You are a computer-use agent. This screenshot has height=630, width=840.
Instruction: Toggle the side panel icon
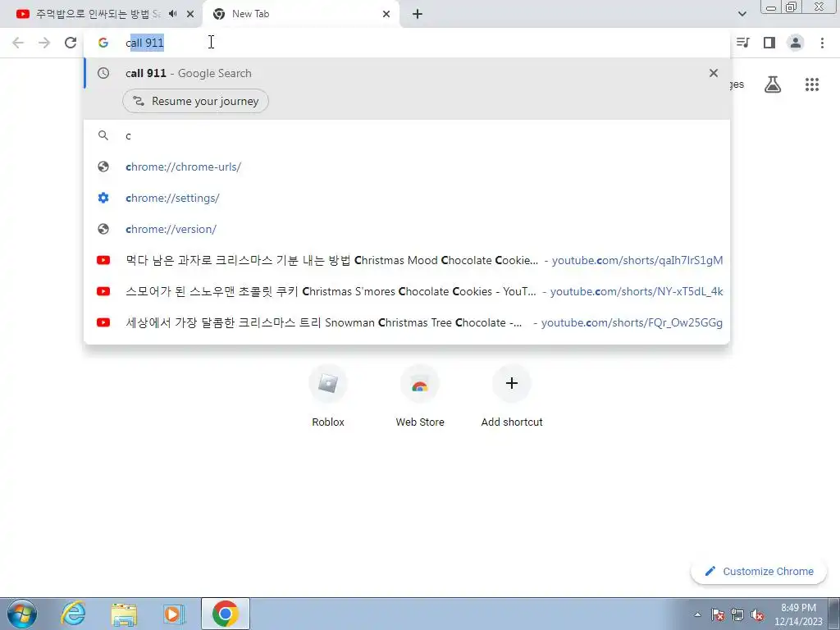(x=769, y=43)
